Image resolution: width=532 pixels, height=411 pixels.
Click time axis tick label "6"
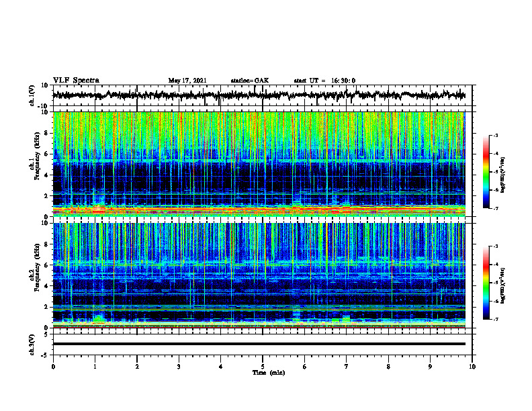[x=305, y=367]
